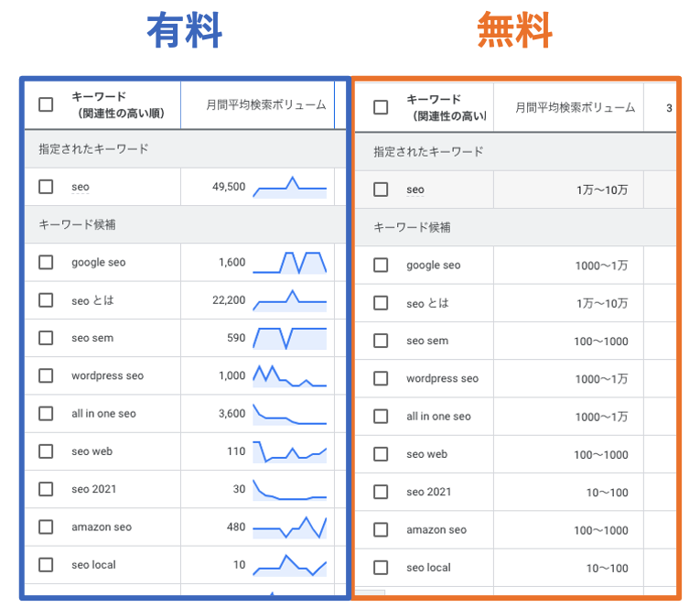The image size is (700, 608).
Task: Click the 1000〜1万 range for 'google seo'
Action: click(x=601, y=266)
